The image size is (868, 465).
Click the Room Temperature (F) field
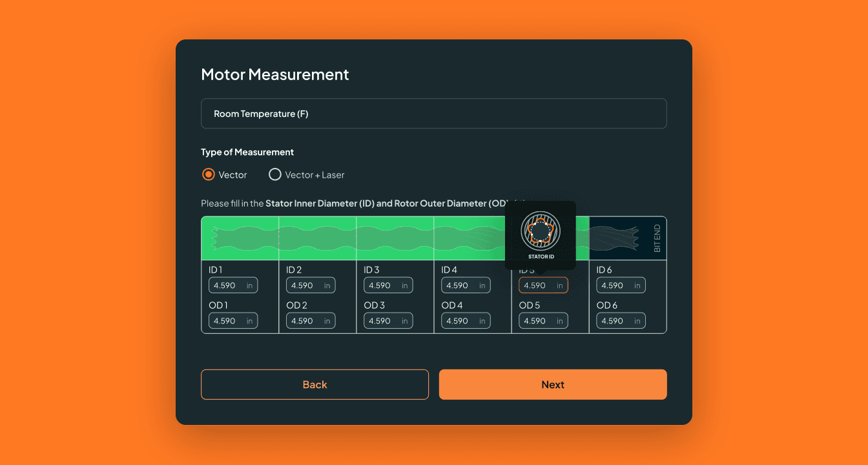click(x=434, y=114)
